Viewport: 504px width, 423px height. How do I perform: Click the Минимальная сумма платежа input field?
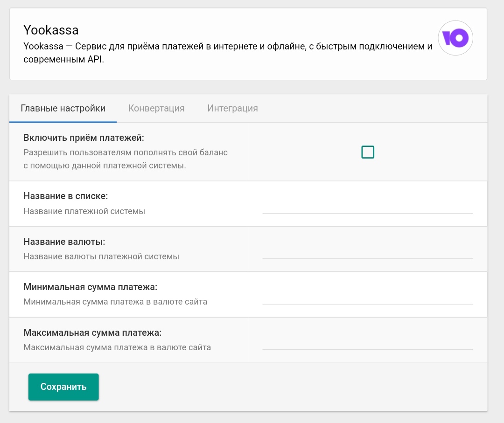(x=367, y=298)
